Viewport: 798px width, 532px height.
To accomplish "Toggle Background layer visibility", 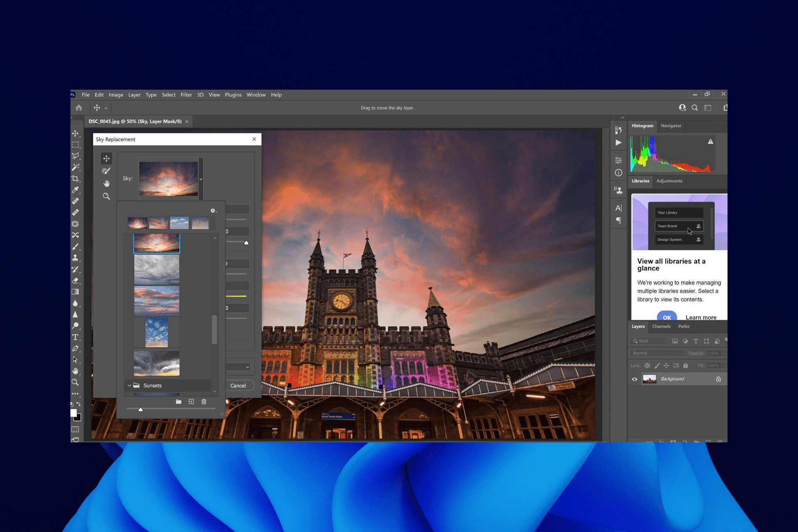I will 636,379.
